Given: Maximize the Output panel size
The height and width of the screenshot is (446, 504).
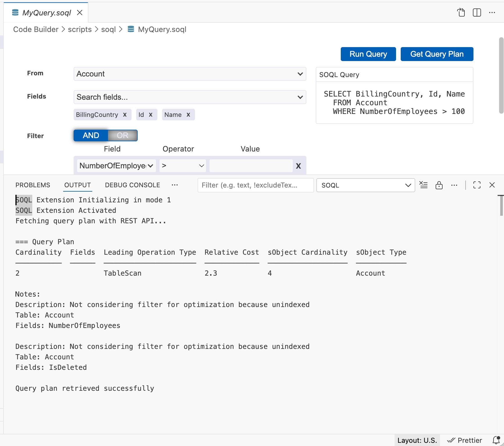Looking at the screenshot, I should [477, 185].
